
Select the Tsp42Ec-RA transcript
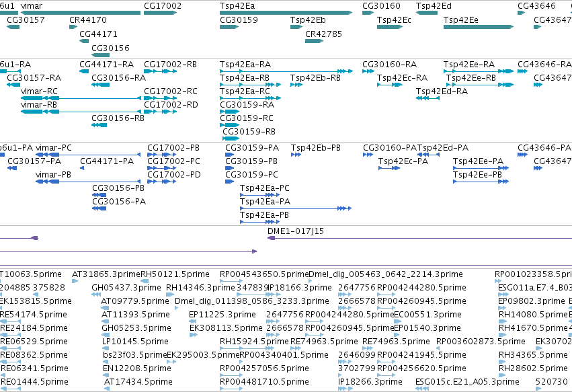pyautogui.click(x=390, y=85)
